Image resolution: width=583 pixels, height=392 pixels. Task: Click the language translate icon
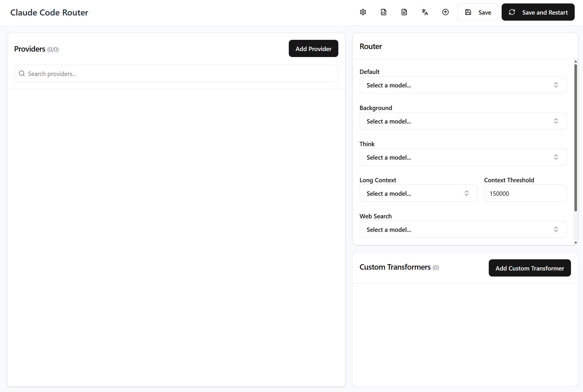pyautogui.click(x=425, y=12)
